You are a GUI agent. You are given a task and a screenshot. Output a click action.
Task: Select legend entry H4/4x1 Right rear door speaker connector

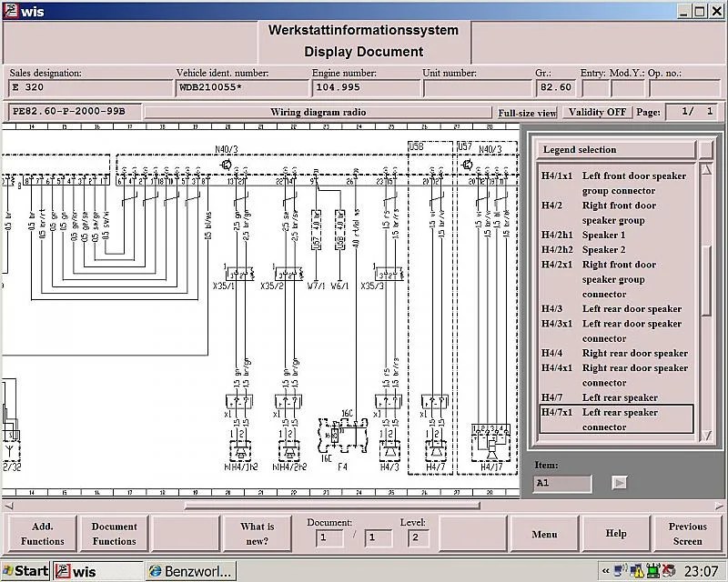tap(617, 375)
